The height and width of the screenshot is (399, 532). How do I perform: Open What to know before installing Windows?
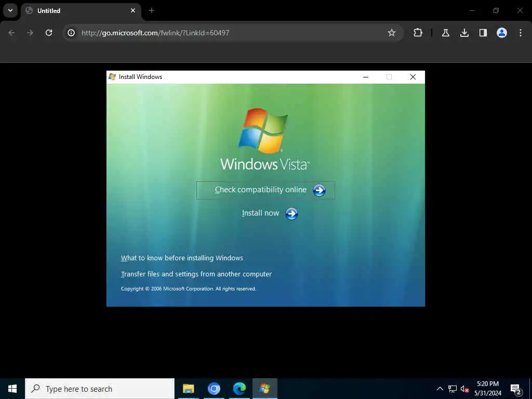pyautogui.click(x=182, y=258)
